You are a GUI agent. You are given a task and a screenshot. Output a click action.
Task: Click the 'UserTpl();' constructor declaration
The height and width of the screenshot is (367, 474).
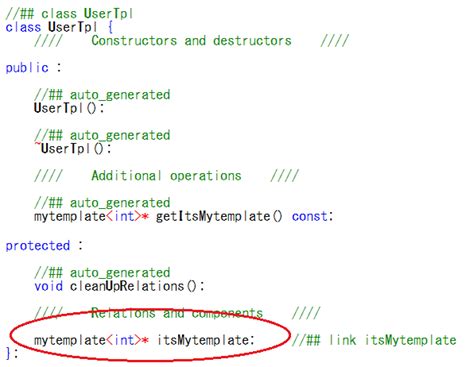point(69,108)
